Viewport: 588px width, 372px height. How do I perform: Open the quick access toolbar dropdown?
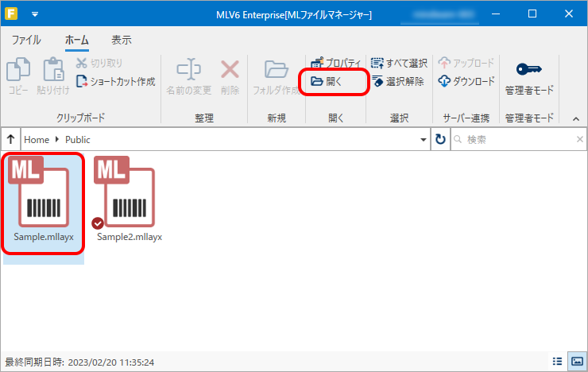point(35,14)
